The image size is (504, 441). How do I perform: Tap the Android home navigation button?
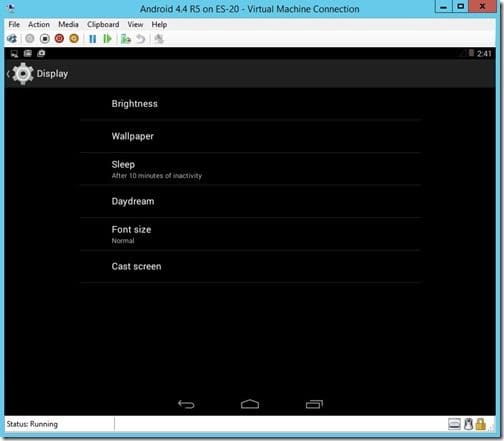click(250, 404)
